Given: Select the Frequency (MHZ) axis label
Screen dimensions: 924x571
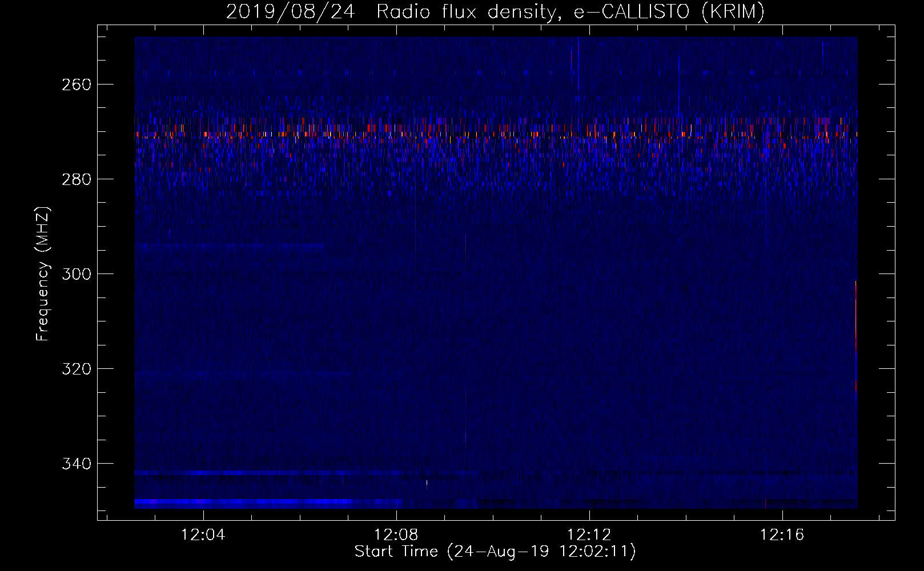Looking at the screenshot, I should click(43, 274).
